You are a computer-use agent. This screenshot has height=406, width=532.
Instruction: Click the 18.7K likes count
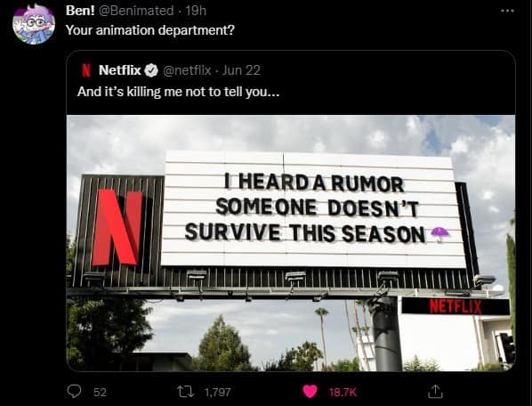(343, 392)
